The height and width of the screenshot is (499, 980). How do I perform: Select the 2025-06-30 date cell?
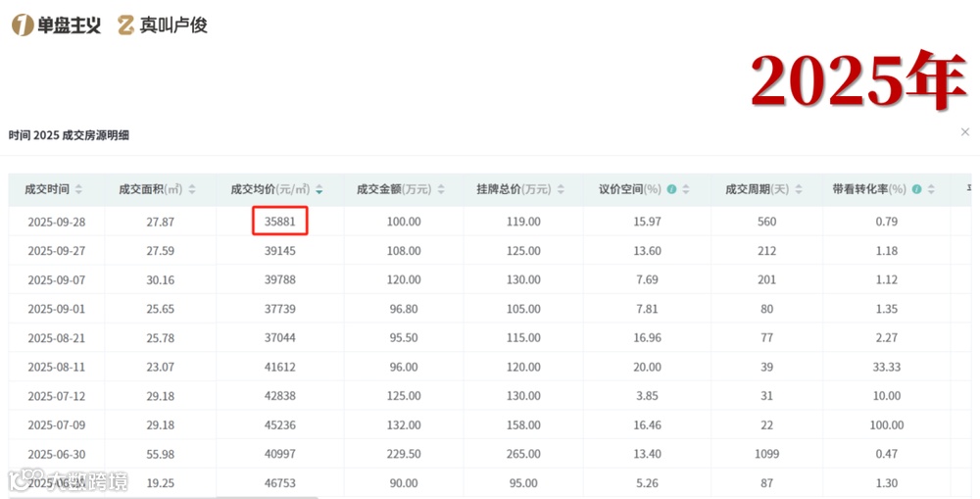[57, 455]
